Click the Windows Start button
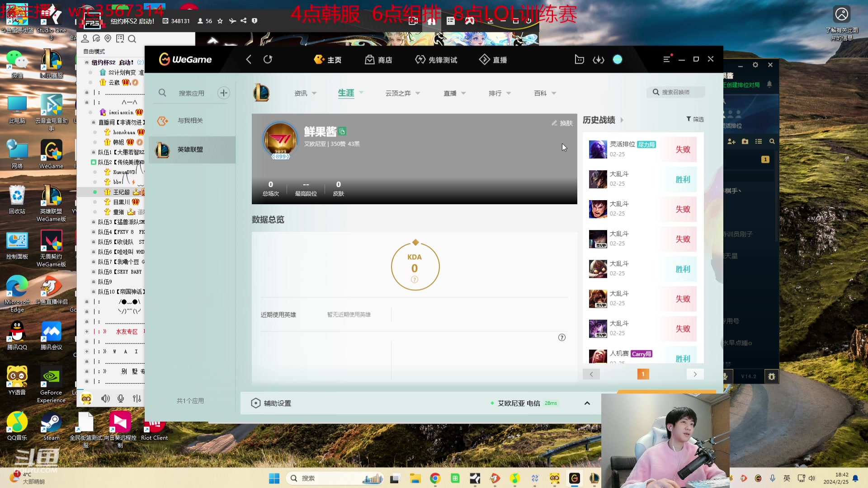 (x=274, y=478)
